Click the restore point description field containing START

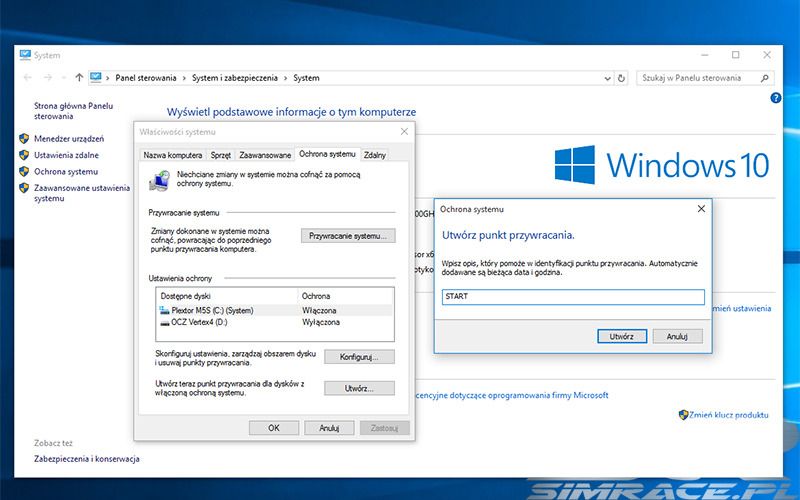(x=573, y=297)
